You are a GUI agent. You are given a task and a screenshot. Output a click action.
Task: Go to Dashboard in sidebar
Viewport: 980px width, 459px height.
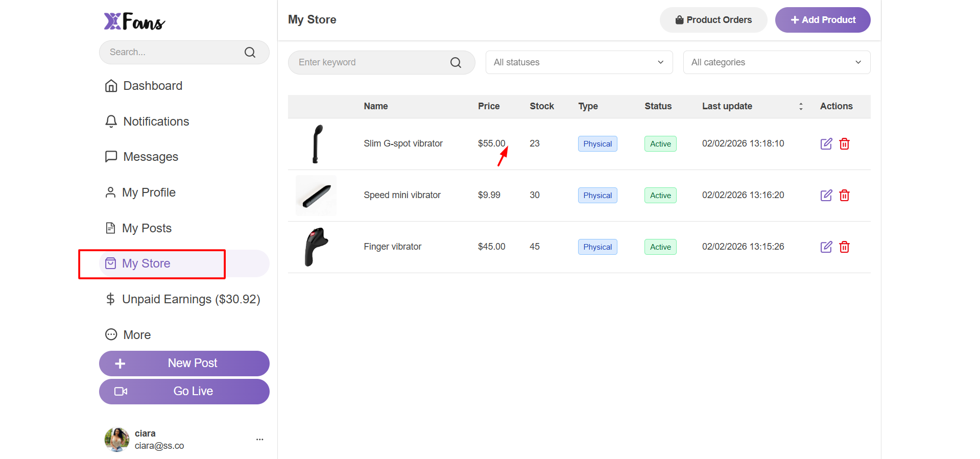[x=152, y=86]
